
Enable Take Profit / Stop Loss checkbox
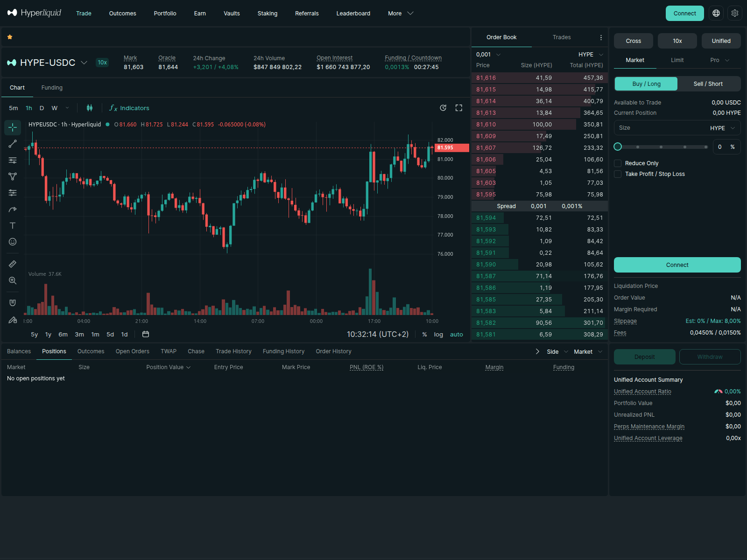tap(618, 174)
